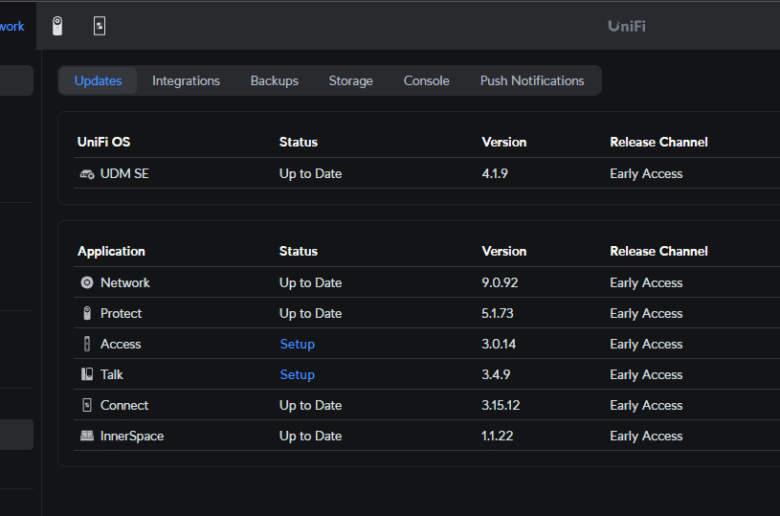Click Early Access channel for UDM SE
Image resolution: width=780 pixels, height=516 pixels.
pyautogui.click(x=646, y=174)
